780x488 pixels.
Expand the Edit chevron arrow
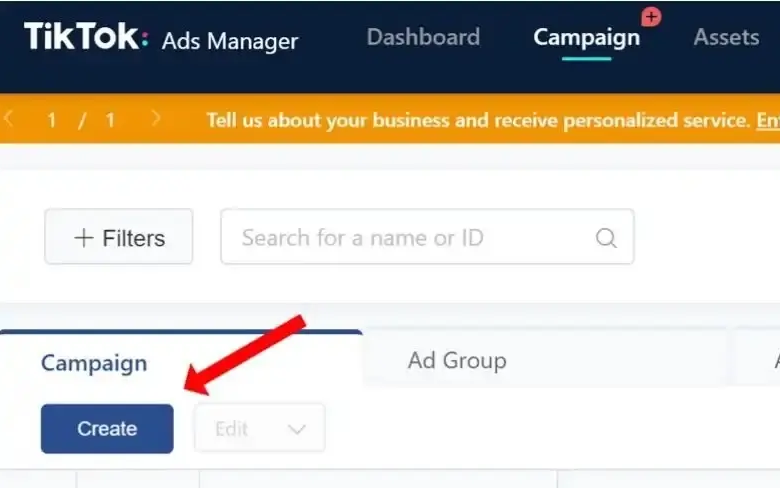pyautogui.click(x=296, y=429)
